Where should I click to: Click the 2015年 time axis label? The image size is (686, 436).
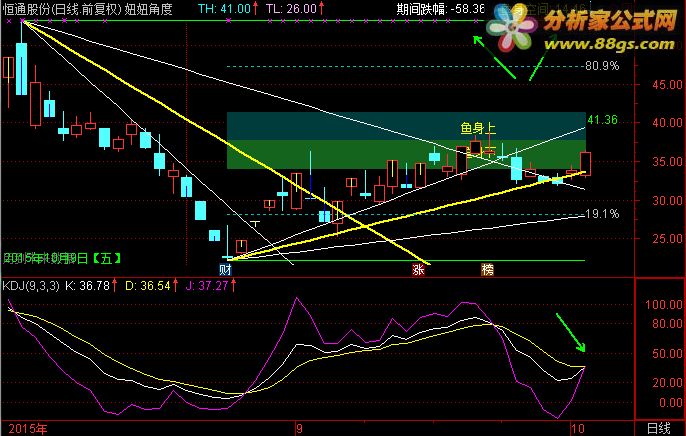(28, 429)
